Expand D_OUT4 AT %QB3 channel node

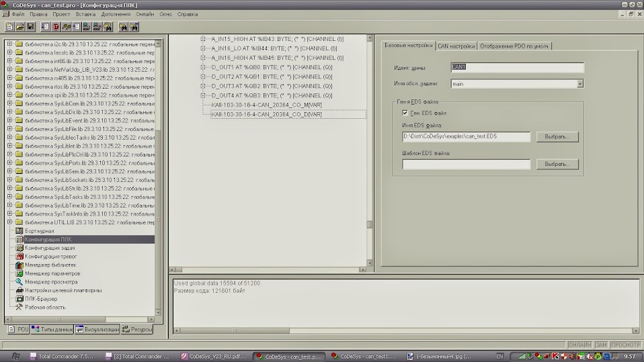pos(203,95)
